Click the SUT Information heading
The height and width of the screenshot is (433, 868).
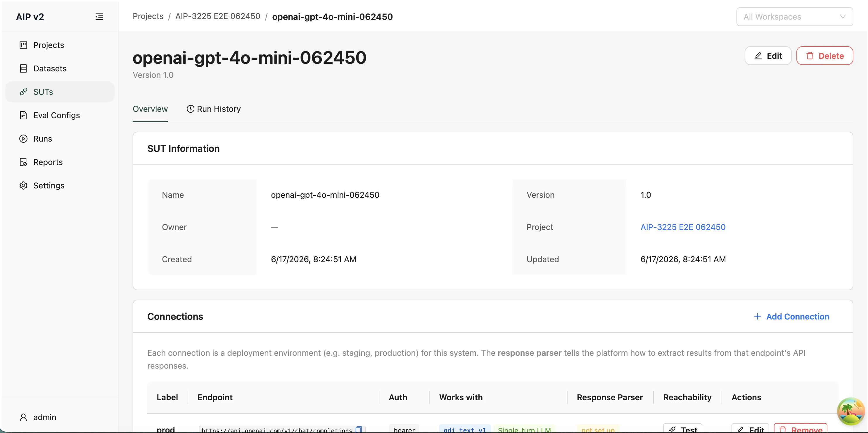pos(183,148)
